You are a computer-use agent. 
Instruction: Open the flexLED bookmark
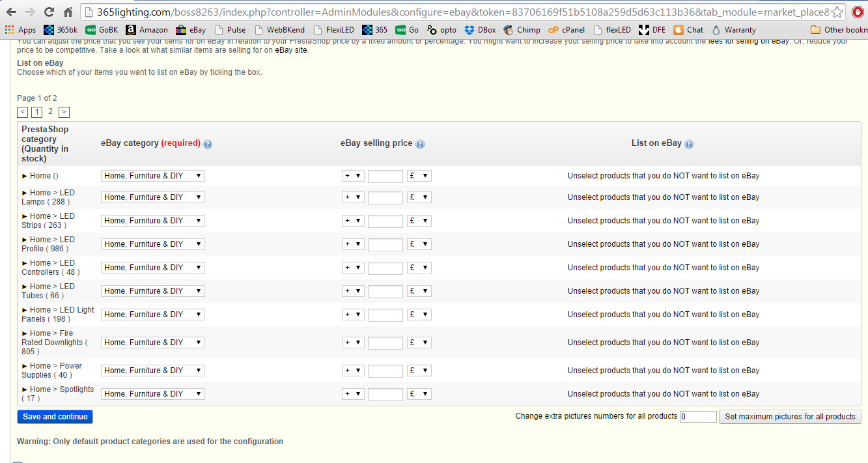(x=612, y=29)
